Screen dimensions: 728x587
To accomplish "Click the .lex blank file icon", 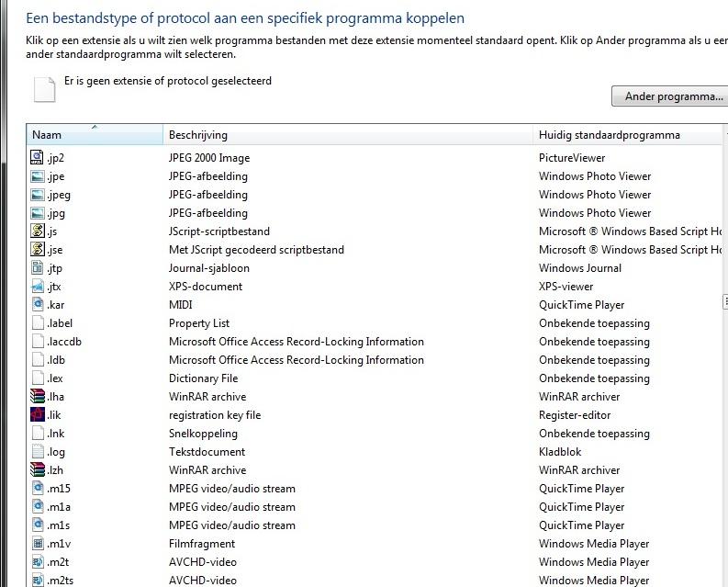I will coord(38,378).
